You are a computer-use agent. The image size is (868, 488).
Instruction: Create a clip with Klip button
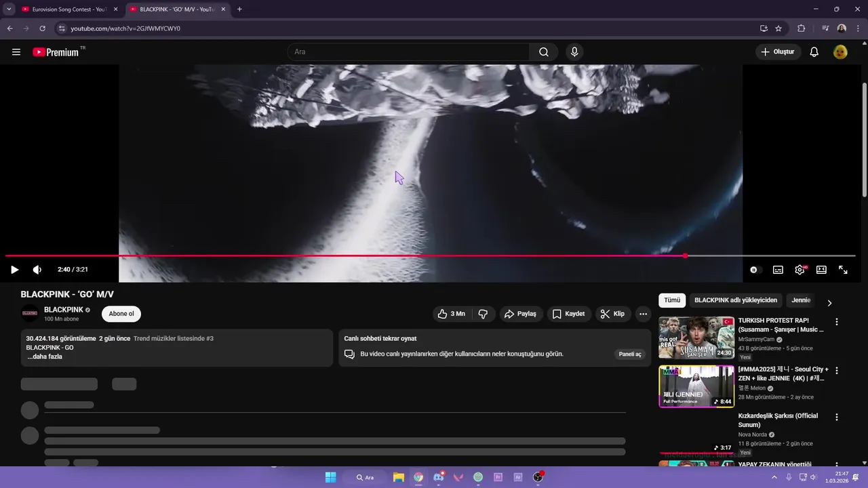coord(612,314)
